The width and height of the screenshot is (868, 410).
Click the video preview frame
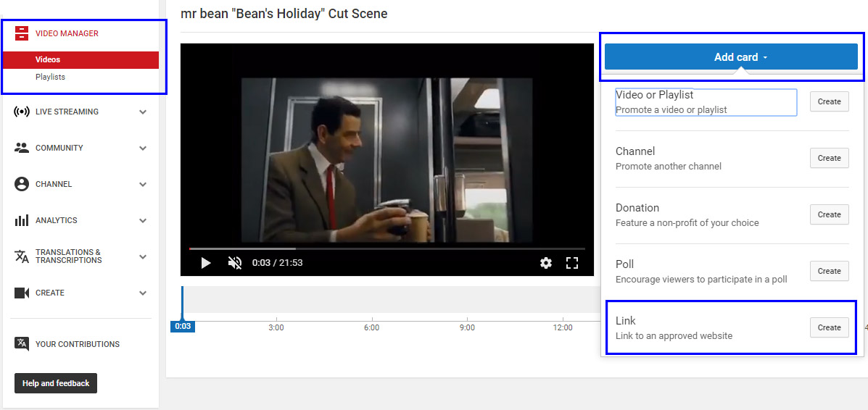point(387,161)
